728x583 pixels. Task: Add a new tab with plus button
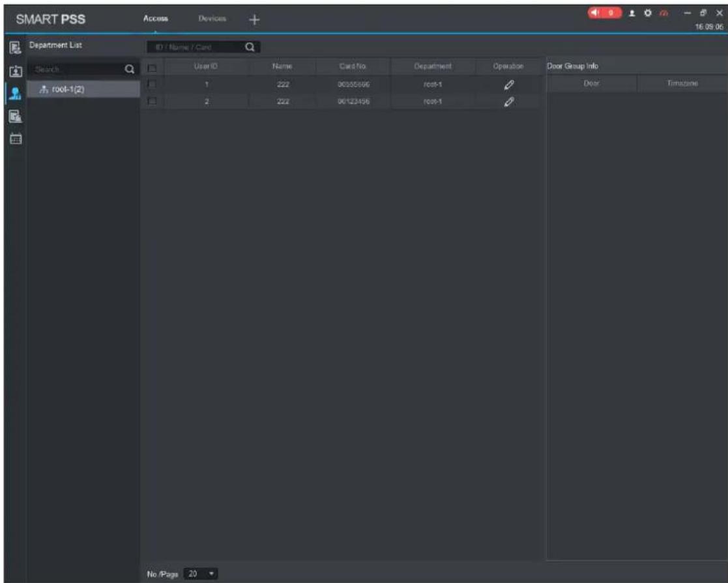(x=254, y=20)
